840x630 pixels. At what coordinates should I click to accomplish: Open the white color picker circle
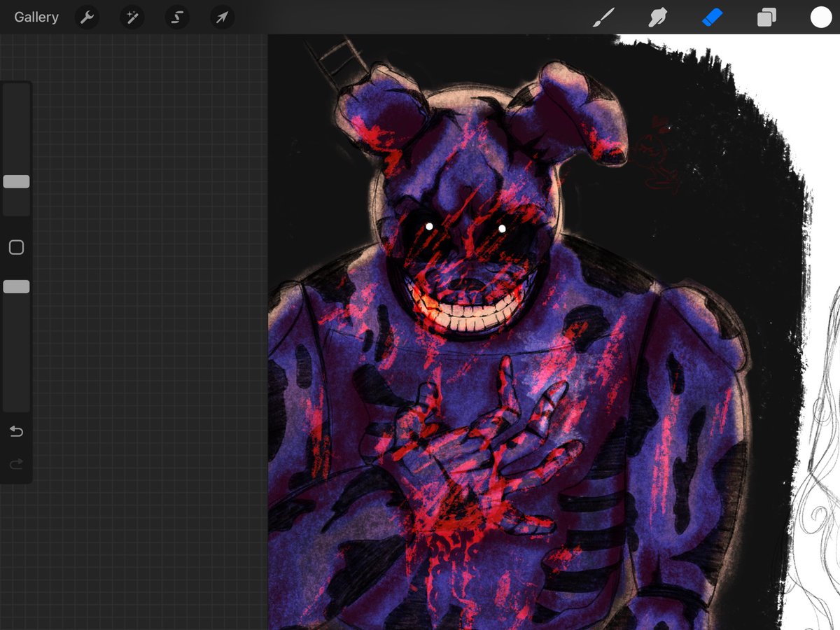point(821,17)
